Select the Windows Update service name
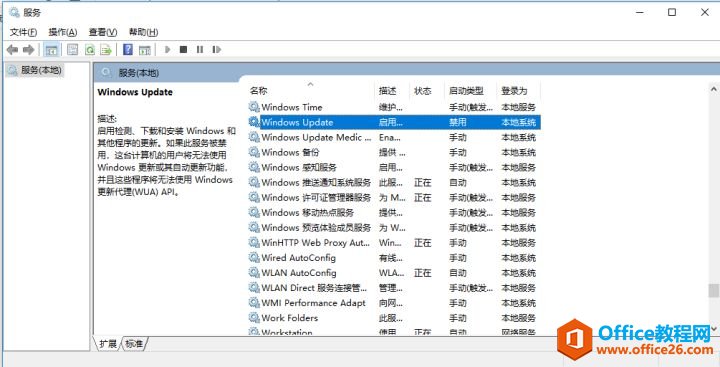Screen dimensions: 720x367 pyautogui.click(x=297, y=122)
